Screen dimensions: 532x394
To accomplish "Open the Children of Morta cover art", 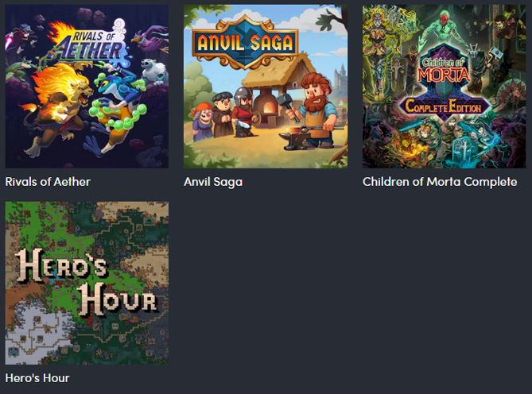I will [x=444, y=87].
